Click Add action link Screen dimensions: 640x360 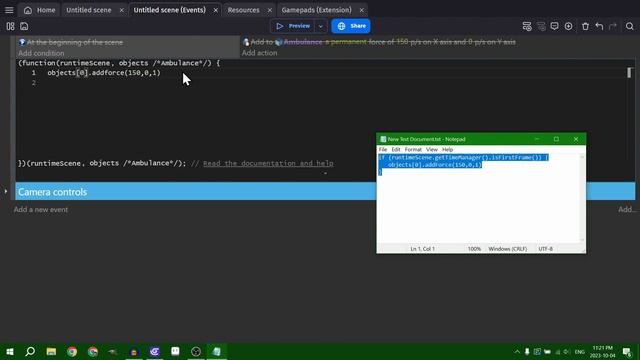point(260,53)
